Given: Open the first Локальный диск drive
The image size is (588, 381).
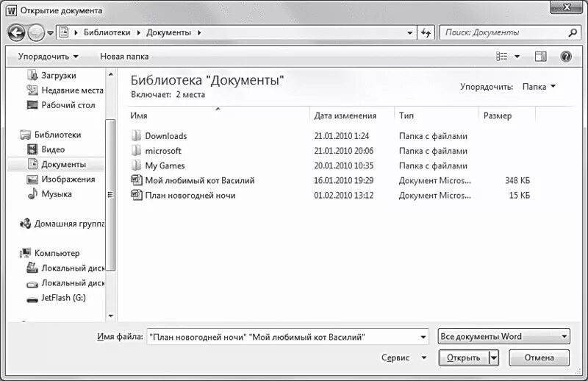Looking at the screenshot, I should tap(65, 268).
